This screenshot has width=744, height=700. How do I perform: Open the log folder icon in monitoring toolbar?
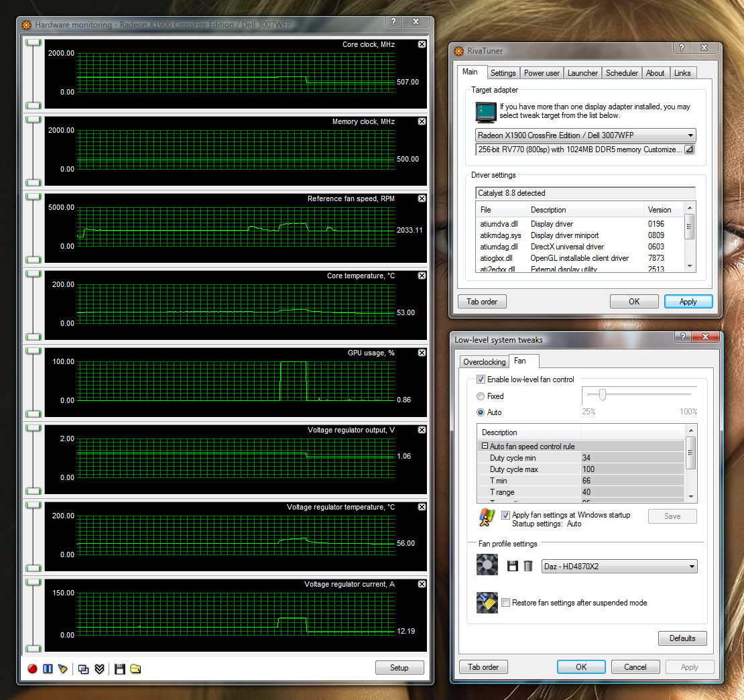[135, 668]
